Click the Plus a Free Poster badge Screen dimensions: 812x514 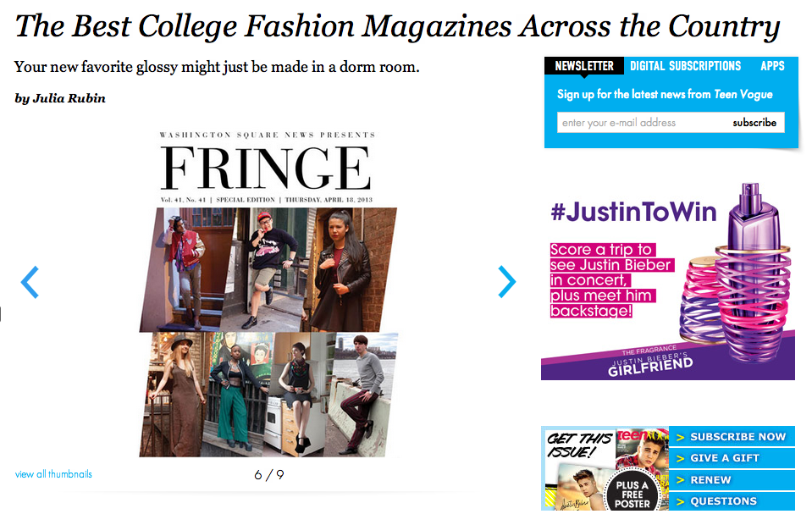(632, 493)
